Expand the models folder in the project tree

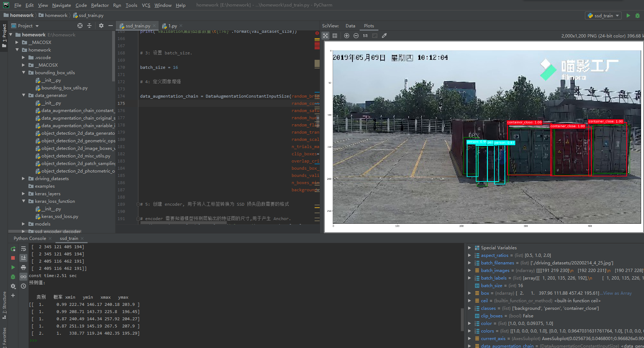point(23,224)
